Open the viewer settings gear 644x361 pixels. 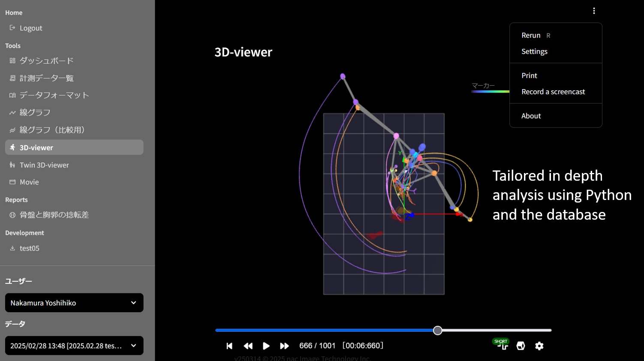[x=539, y=346]
